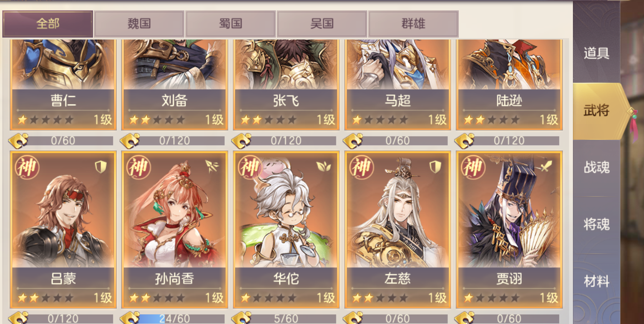Click archer class icon on 孙尚香 card
This screenshot has width=644, height=324.
pos(212,166)
